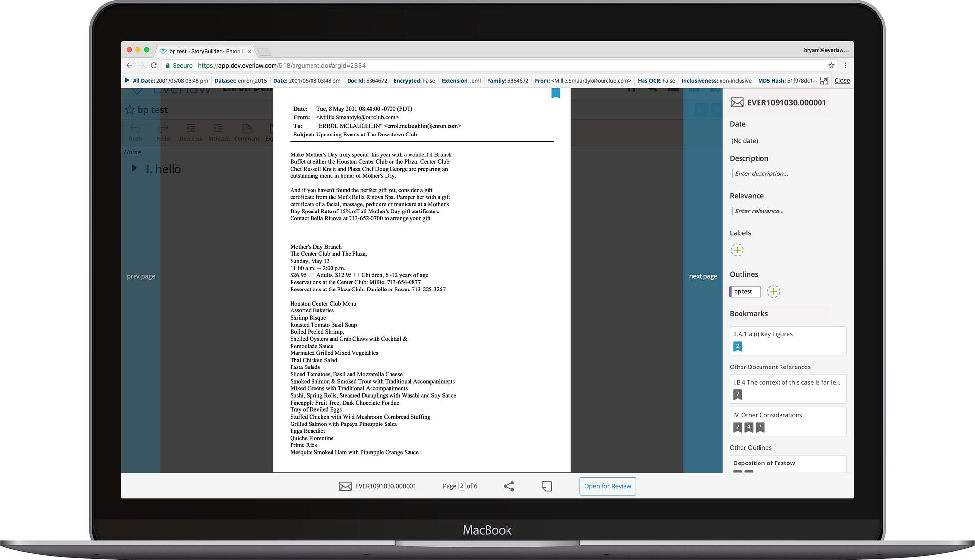Screen dimensions: 975x560
Task: Click the note icon in bottom bar
Action: tap(546, 486)
